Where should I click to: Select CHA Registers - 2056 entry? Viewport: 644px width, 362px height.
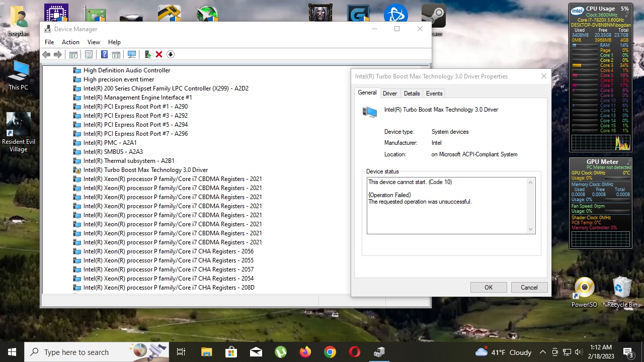(x=169, y=251)
